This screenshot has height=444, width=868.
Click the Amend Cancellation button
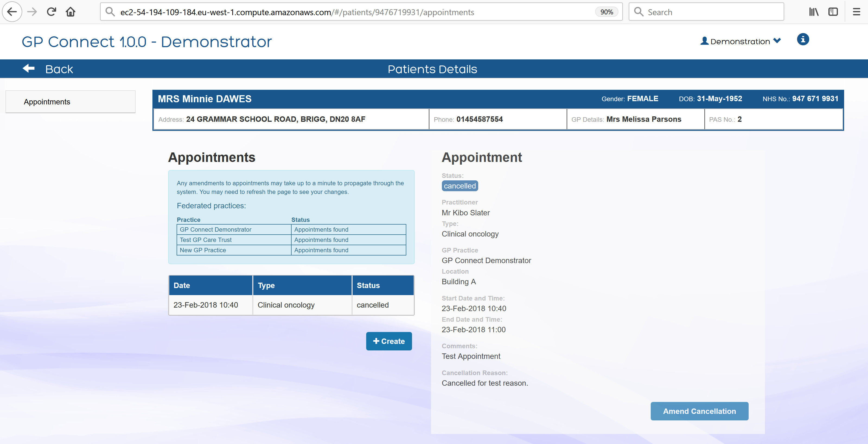point(699,411)
